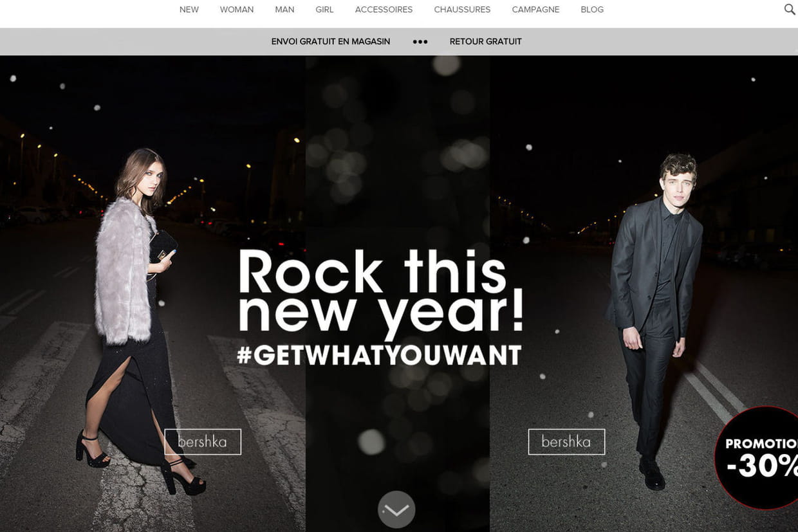Open the GIRL category
798x532 pixels.
point(324,10)
